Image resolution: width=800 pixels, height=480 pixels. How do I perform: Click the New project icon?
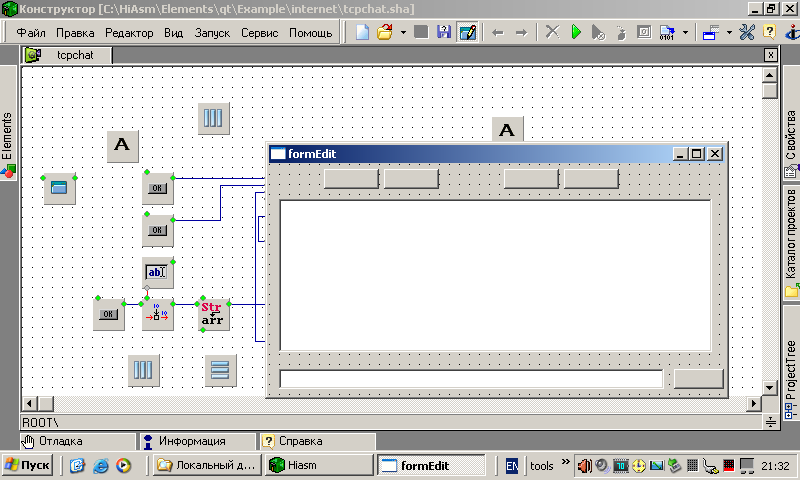[364, 32]
